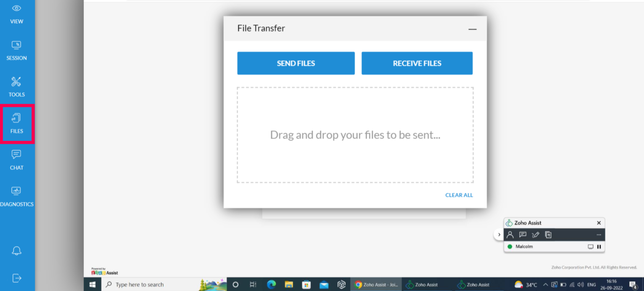Open the CHAT panel from the sidebar
Viewport: 644px width, 291px height.
point(16,160)
